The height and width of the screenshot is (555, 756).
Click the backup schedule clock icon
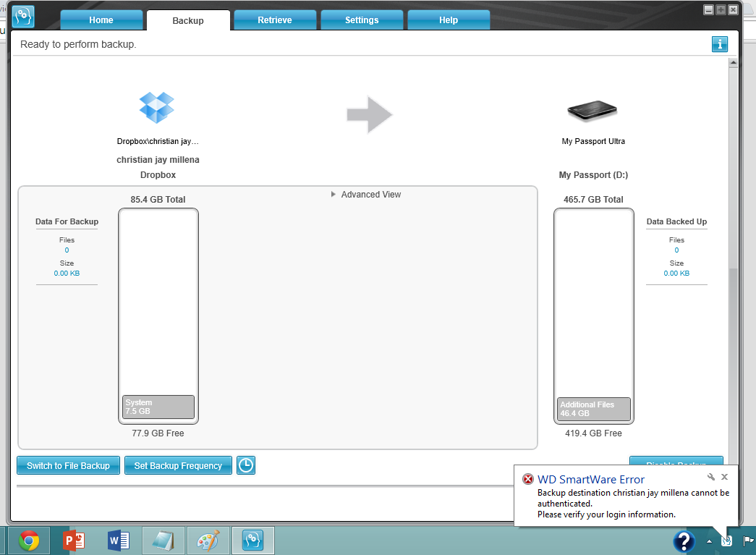coord(246,465)
